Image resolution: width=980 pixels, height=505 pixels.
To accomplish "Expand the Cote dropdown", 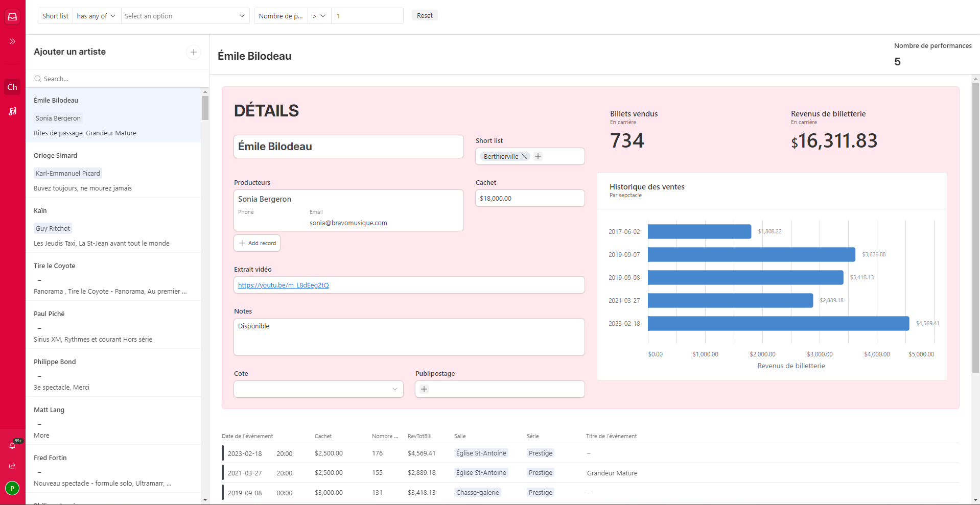I will click(x=318, y=389).
